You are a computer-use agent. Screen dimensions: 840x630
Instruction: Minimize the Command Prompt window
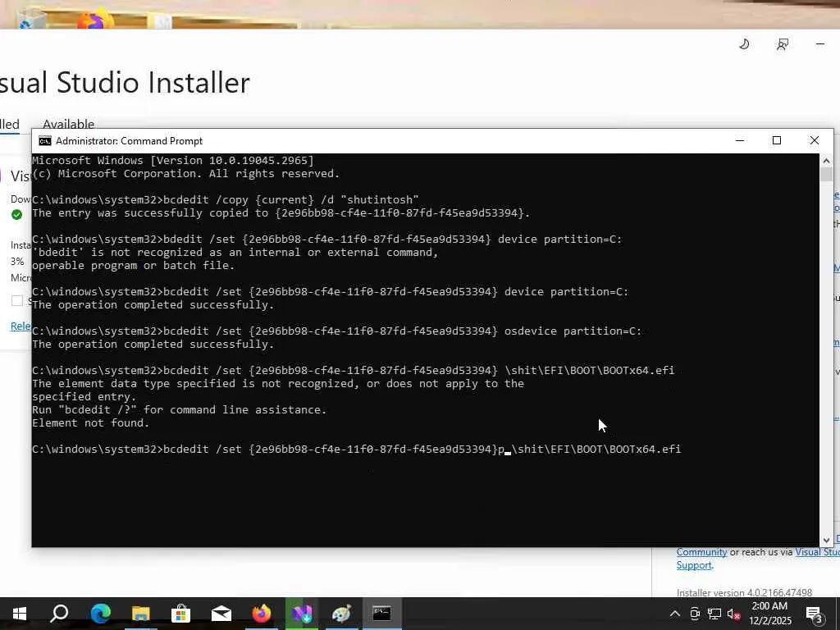click(x=740, y=140)
